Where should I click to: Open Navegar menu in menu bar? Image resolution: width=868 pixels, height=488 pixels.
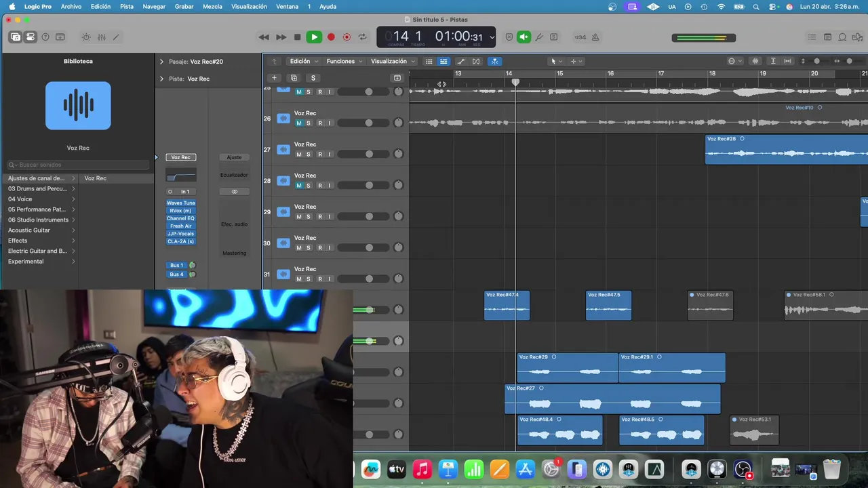[x=154, y=6]
